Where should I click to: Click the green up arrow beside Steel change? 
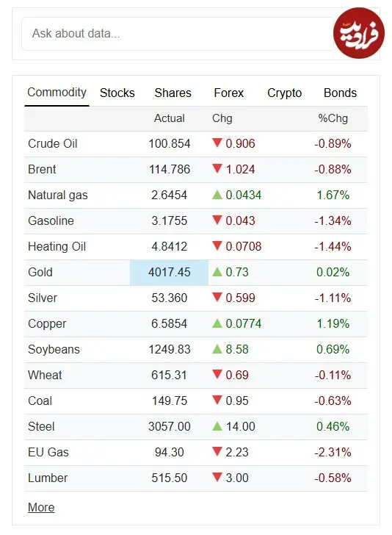coord(217,426)
